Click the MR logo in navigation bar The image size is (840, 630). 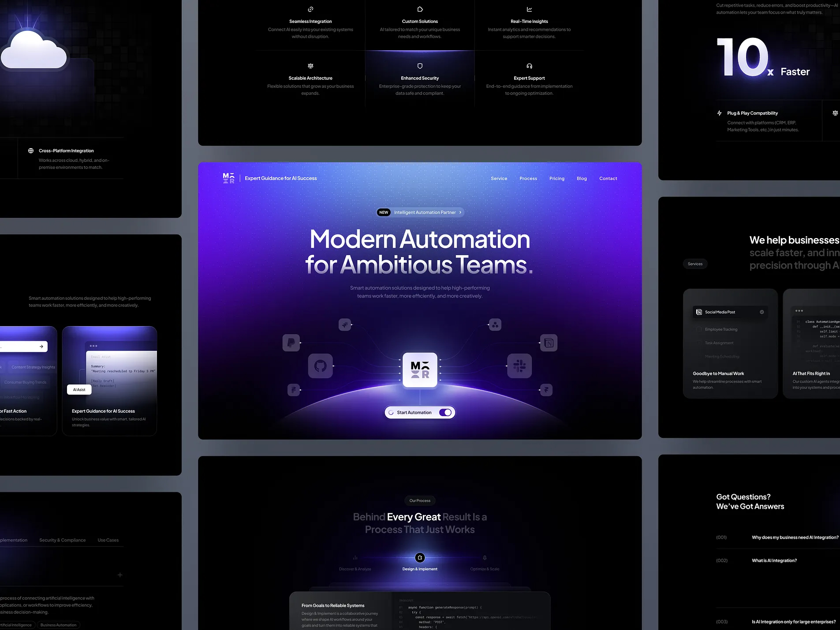pyautogui.click(x=228, y=178)
